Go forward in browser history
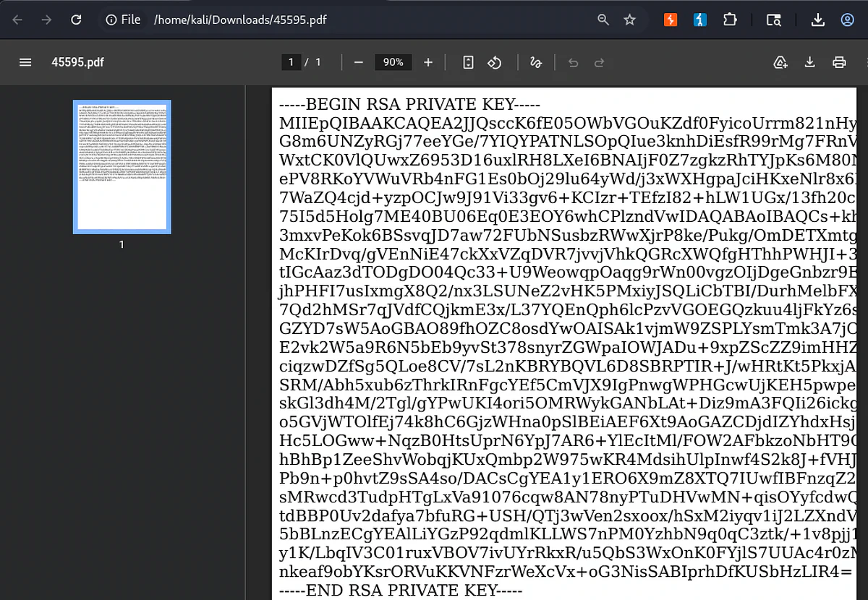This screenshot has width=868, height=600. 46,20
